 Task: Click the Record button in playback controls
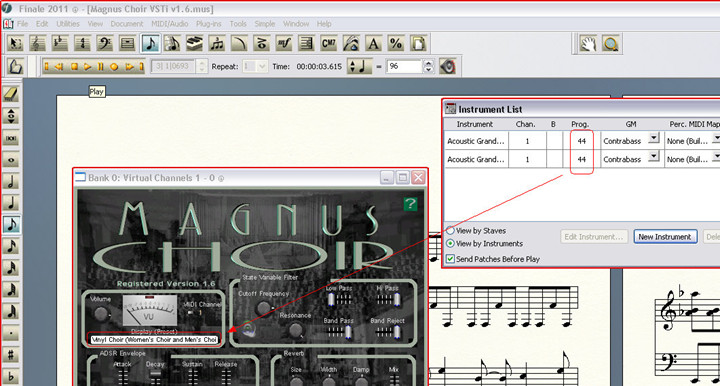(114, 67)
